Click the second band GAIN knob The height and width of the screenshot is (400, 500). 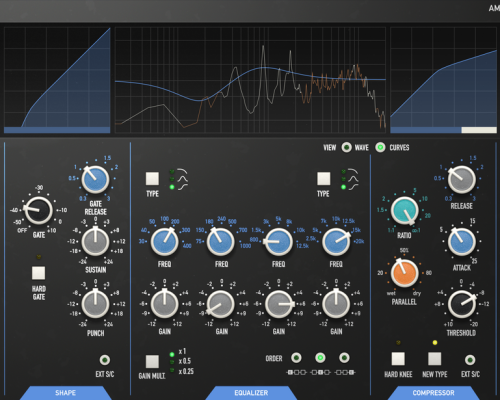(220, 304)
